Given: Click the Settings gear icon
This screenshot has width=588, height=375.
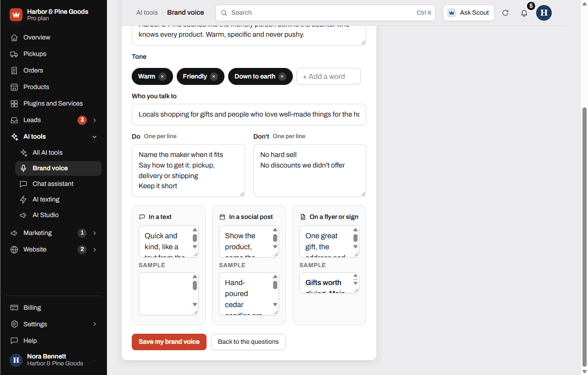Looking at the screenshot, I should (x=14, y=324).
